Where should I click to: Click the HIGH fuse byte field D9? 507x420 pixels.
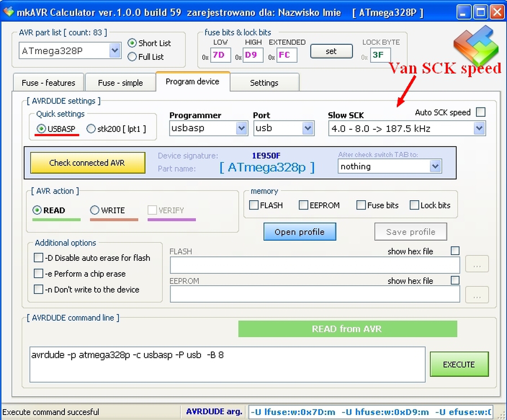[x=253, y=55]
